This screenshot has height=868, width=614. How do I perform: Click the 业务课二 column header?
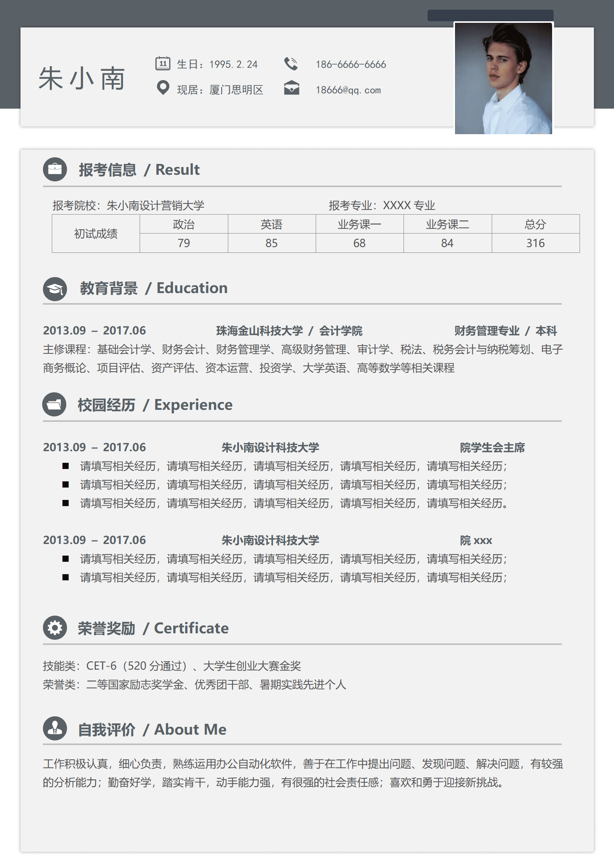pos(448,224)
